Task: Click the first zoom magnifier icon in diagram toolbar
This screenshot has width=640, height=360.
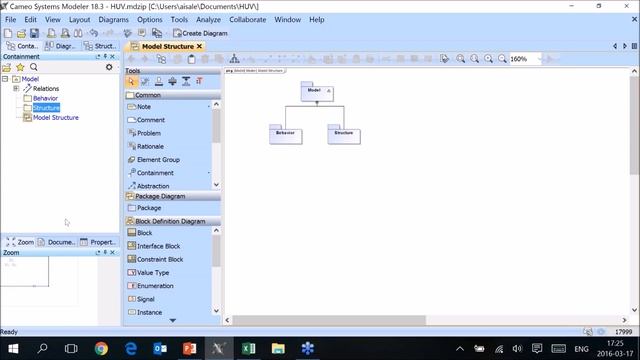Action: point(460,59)
